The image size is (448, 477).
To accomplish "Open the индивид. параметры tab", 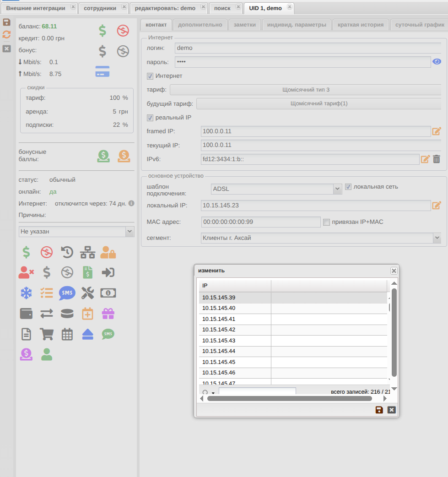I will [297, 25].
